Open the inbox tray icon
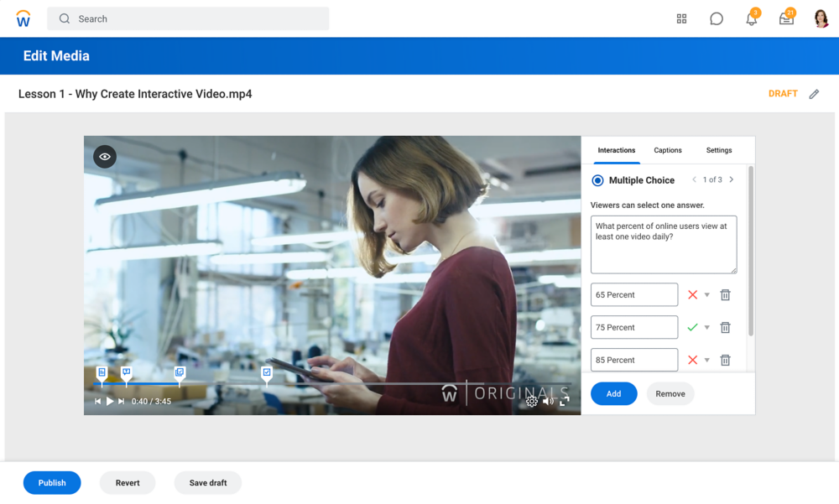 [786, 18]
